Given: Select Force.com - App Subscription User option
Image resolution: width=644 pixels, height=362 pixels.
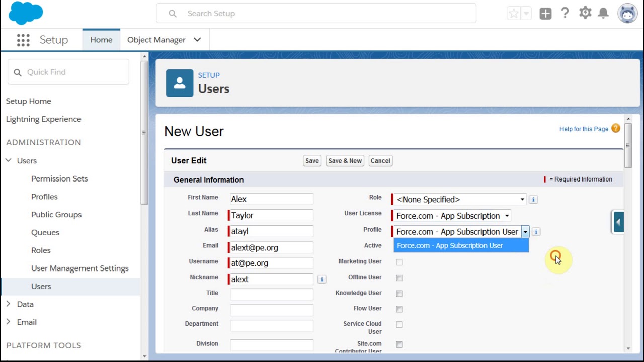Looking at the screenshot, I should [x=450, y=246].
